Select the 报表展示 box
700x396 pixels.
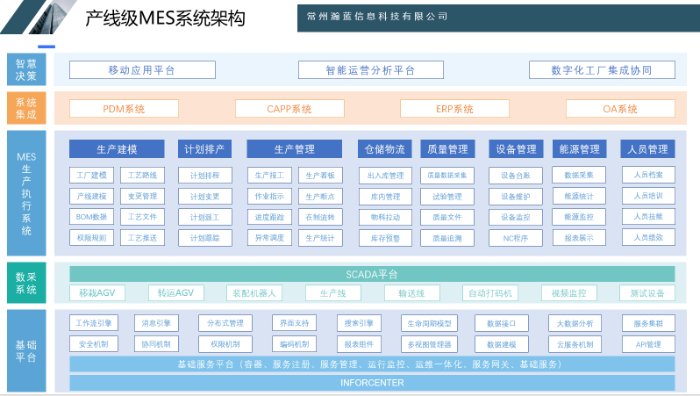(x=579, y=238)
